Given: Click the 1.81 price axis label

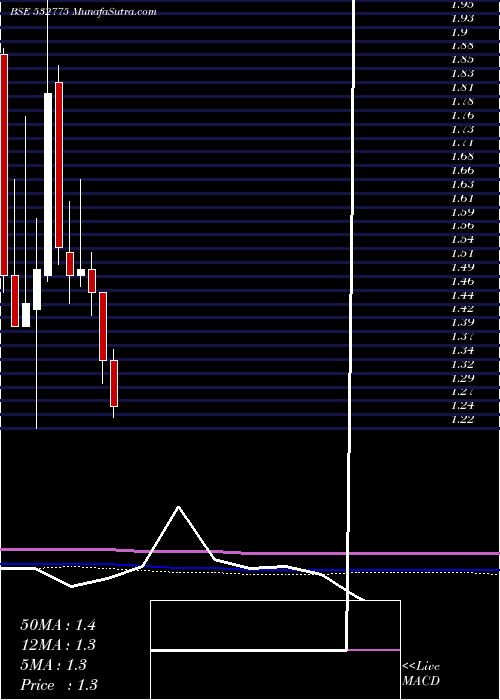Looking at the screenshot, I should 462,88.
